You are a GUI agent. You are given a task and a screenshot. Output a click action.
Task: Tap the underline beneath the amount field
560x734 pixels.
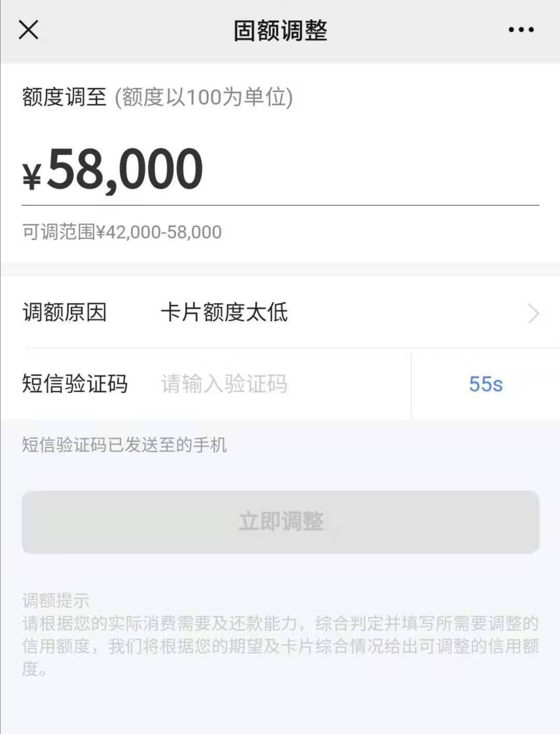pos(281,205)
